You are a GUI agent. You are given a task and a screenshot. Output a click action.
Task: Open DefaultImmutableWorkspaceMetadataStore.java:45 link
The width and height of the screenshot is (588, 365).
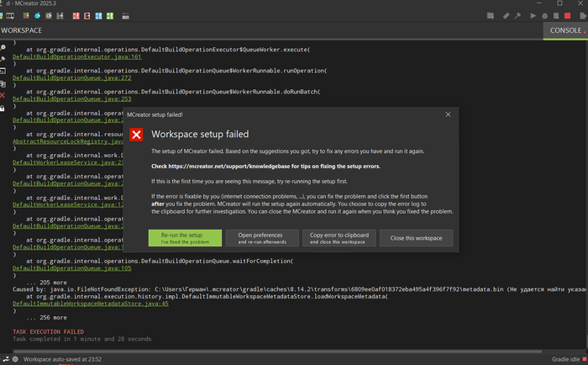[90, 304]
